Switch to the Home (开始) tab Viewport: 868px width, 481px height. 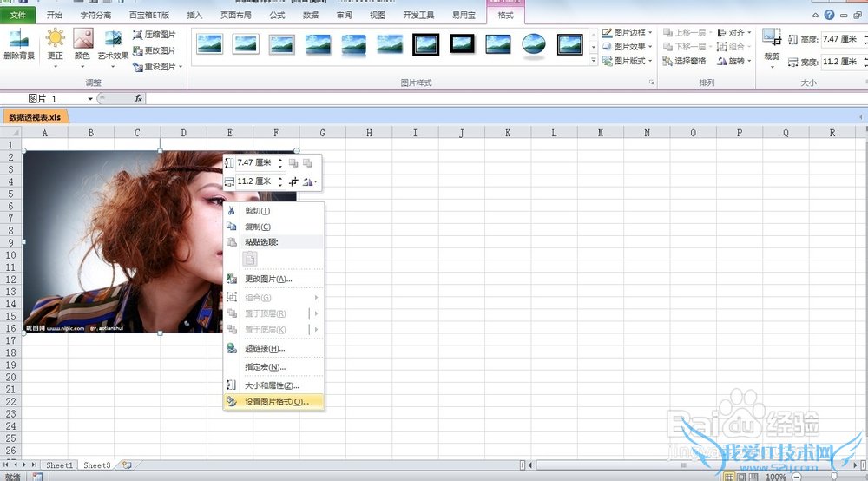pos(54,15)
